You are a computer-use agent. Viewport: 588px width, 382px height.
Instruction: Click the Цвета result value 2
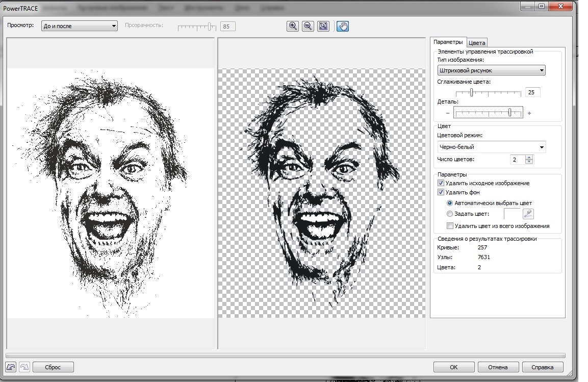(x=479, y=267)
